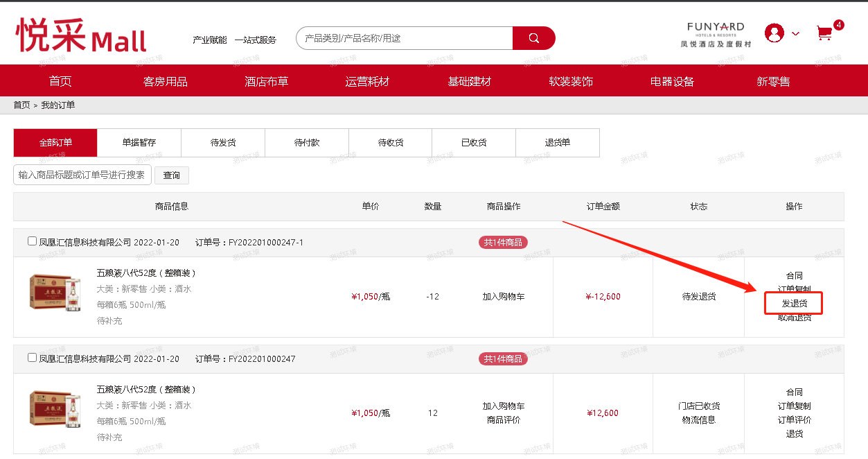Click the ¥12,600 order amount
This screenshot has width=868, height=459.
tap(603, 413)
